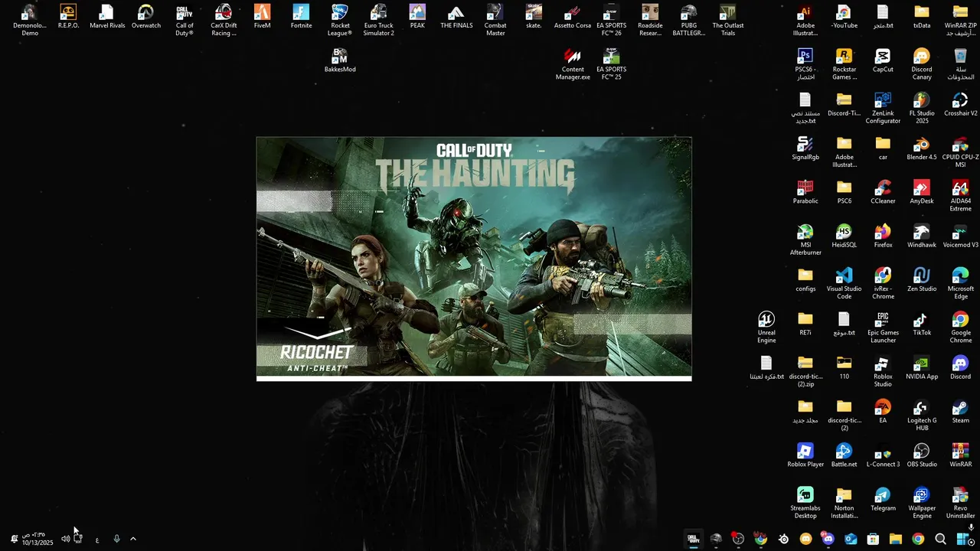Image resolution: width=980 pixels, height=551 pixels.
Task: Open the Assetto Corsa shortcut
Action: pos(573,17)
